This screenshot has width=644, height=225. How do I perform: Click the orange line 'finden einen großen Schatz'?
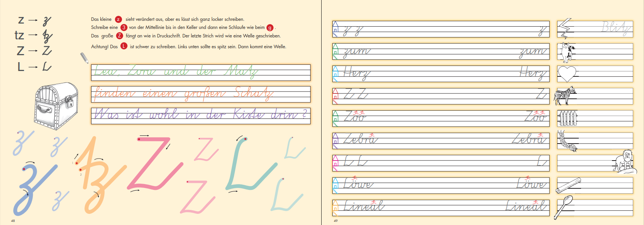click(x=184, y=94)
